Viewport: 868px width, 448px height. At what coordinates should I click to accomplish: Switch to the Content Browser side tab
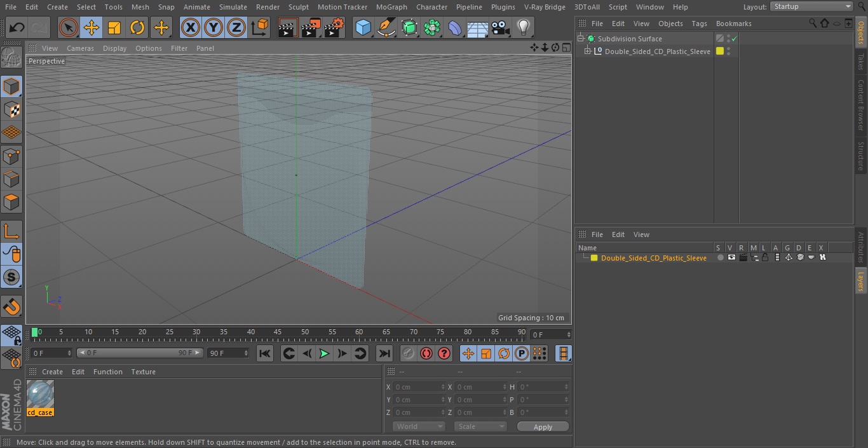tap(861, 105)
